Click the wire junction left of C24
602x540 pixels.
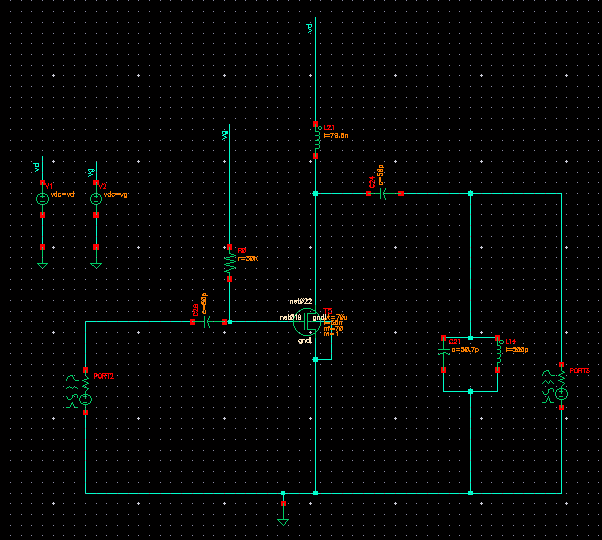pos(316,193)
